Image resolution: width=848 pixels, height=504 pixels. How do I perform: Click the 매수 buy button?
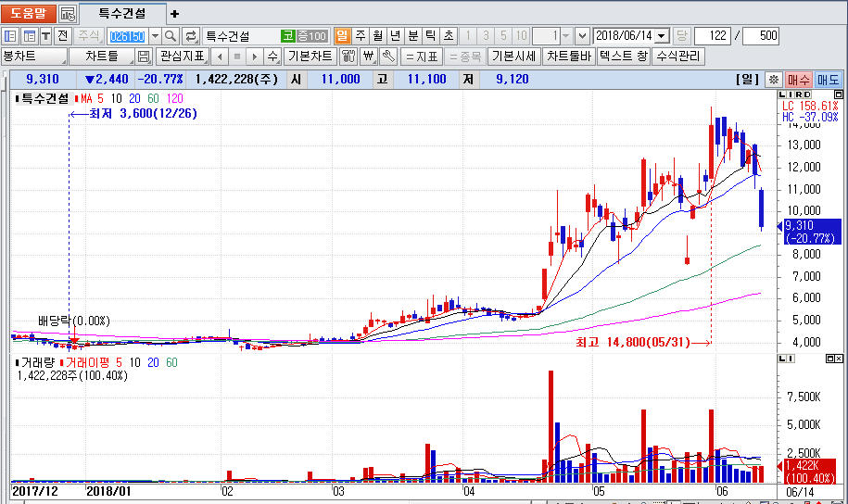click(x=799, y=80)
